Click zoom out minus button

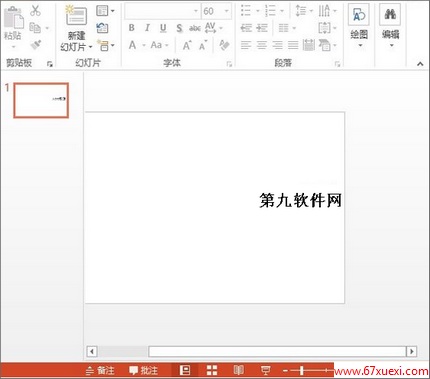click(285, 370)
